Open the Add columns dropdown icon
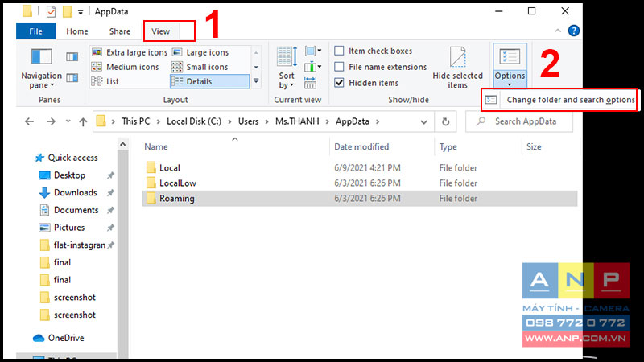The width and height of the screenshot is (644, 362). tap(313, 67)
